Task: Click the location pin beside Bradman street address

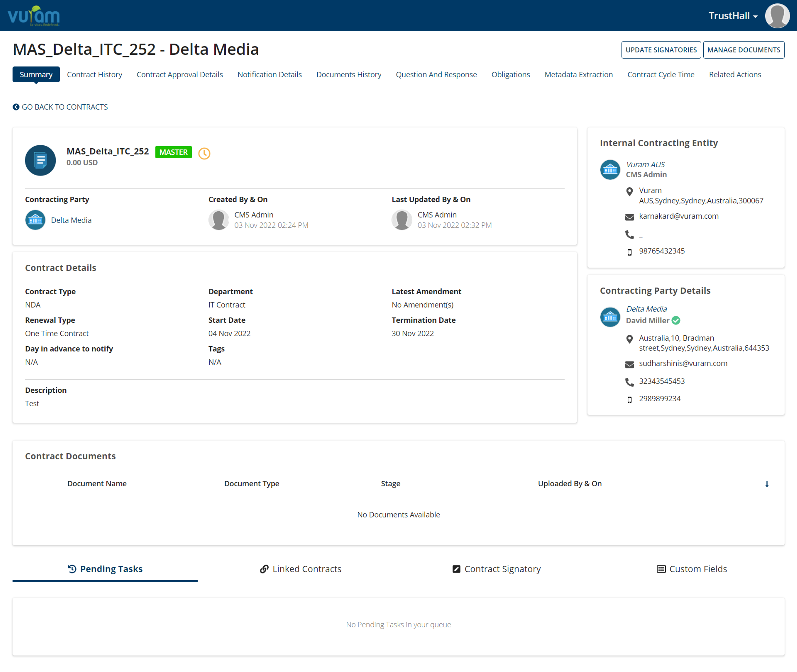Action: pos(629,339)
